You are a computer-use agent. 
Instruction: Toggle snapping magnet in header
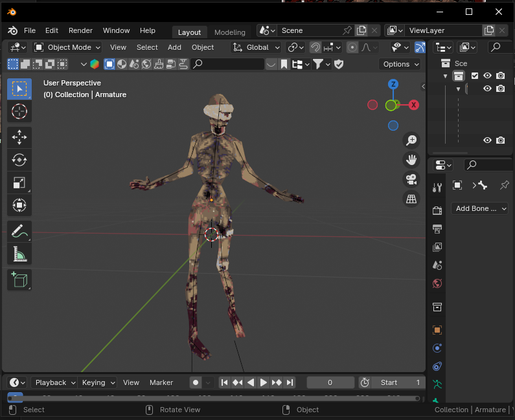[x=315, y=47]
